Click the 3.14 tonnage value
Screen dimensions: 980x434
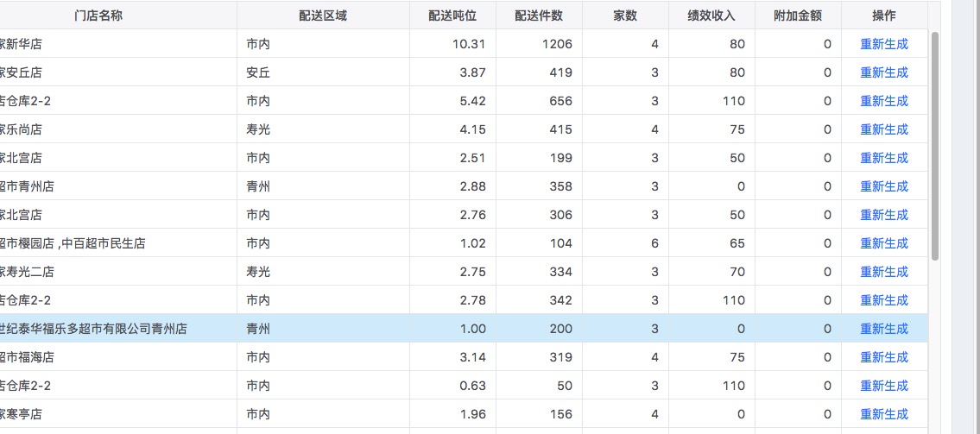tap(472, 358)
